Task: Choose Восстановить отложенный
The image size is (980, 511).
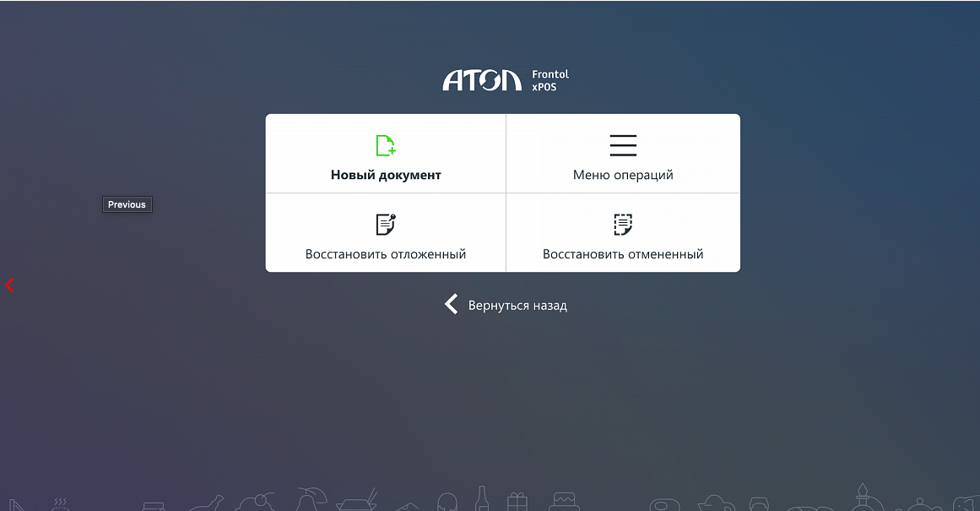Action: coord(386,254)
